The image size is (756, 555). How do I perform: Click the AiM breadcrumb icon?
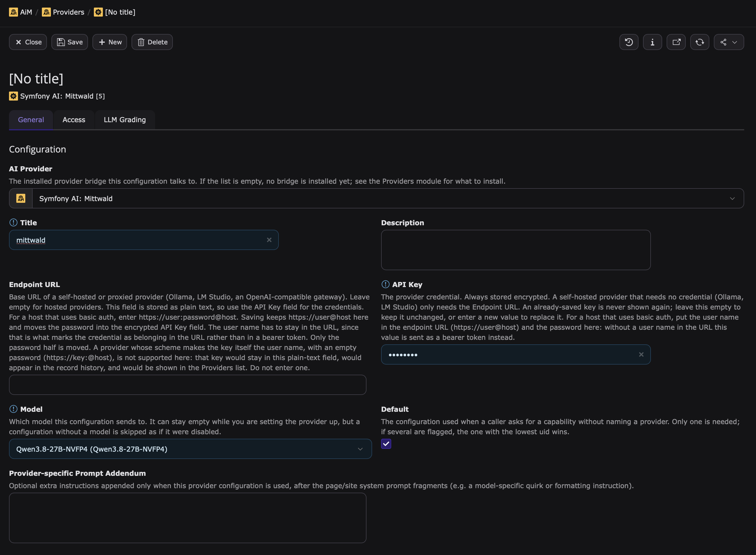(13, 12)
